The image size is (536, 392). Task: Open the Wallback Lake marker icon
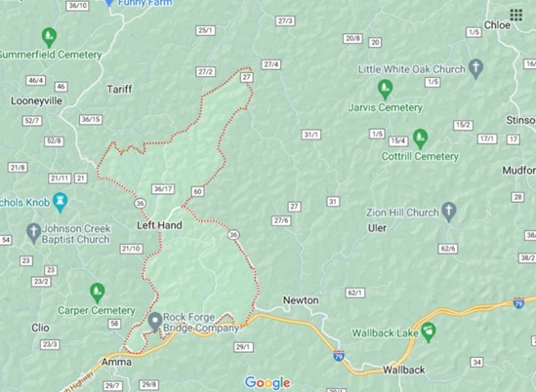[429, 333]
